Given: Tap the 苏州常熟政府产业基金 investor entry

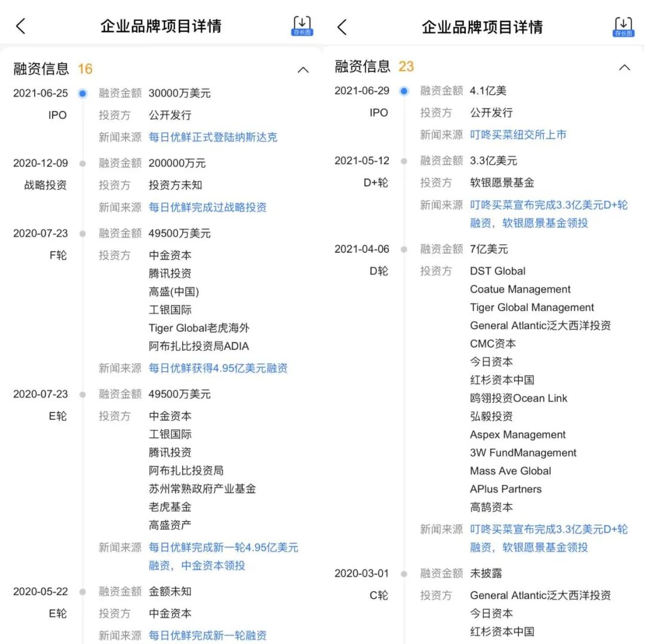Looking at the screenshot, I should pos(202,489).
